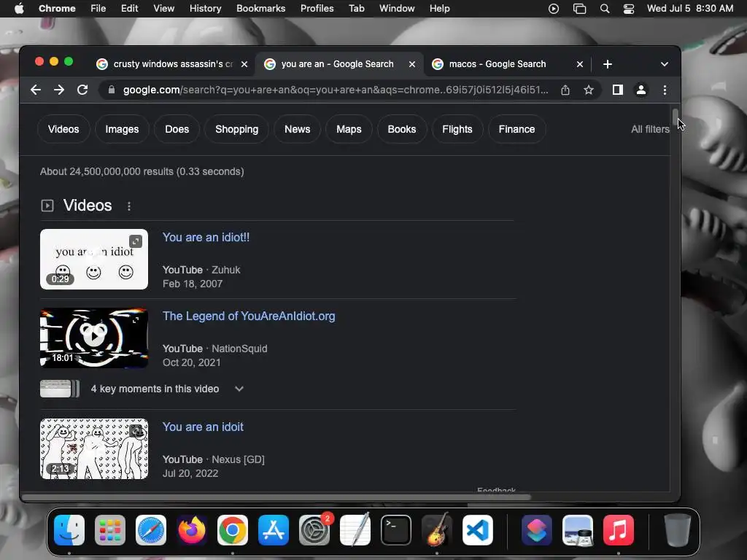Open Stage Manager menu bar icon

pos(579,9)
